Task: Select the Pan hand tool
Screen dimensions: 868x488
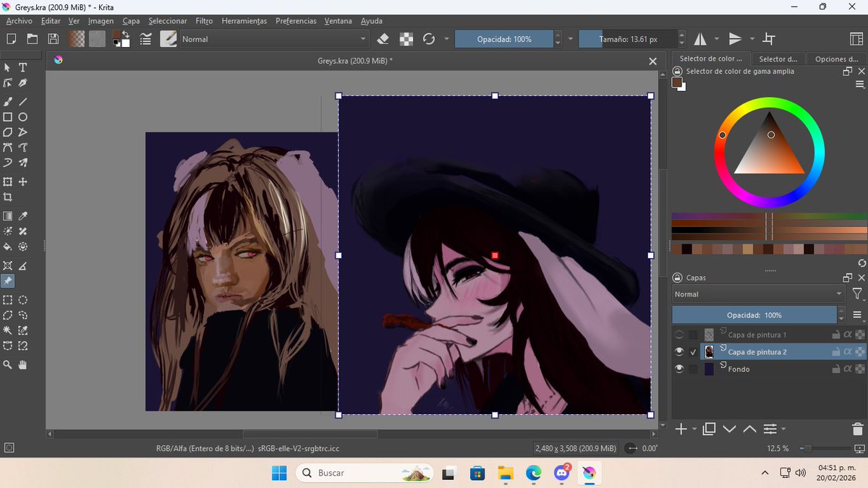Action: click(x=22, y=365)
